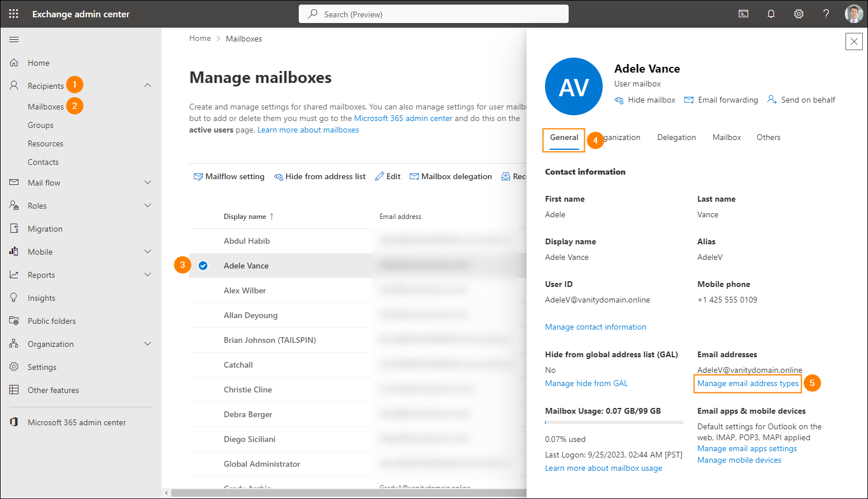
Task: Switch to the Mailbox tab
Action: tap(727, 138)
